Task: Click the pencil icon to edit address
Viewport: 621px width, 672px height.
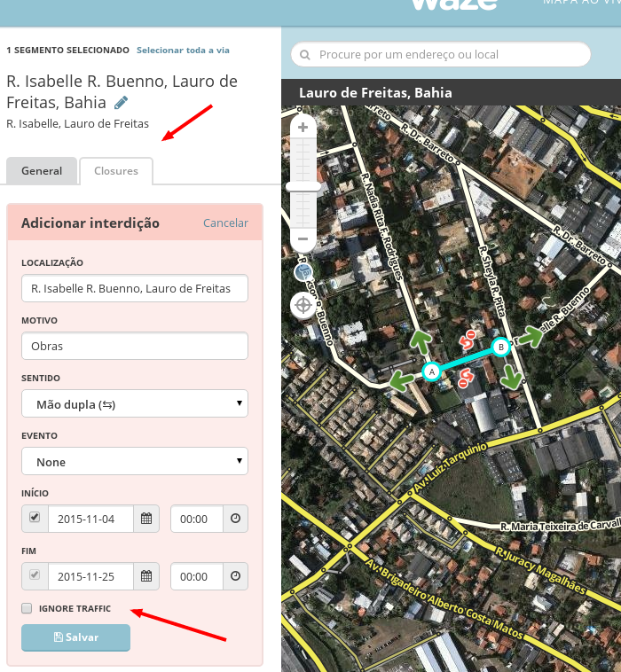Action: [x=122, y=103]
